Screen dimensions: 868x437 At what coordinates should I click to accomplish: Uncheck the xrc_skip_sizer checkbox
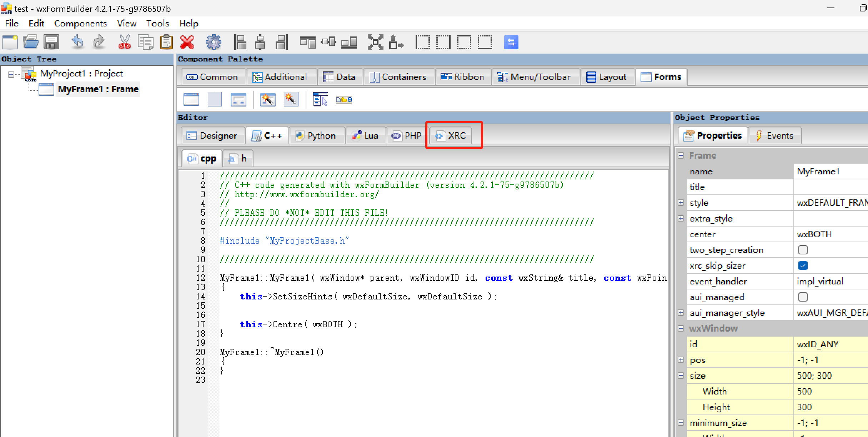pyautogui.click(x=803, y=265)
